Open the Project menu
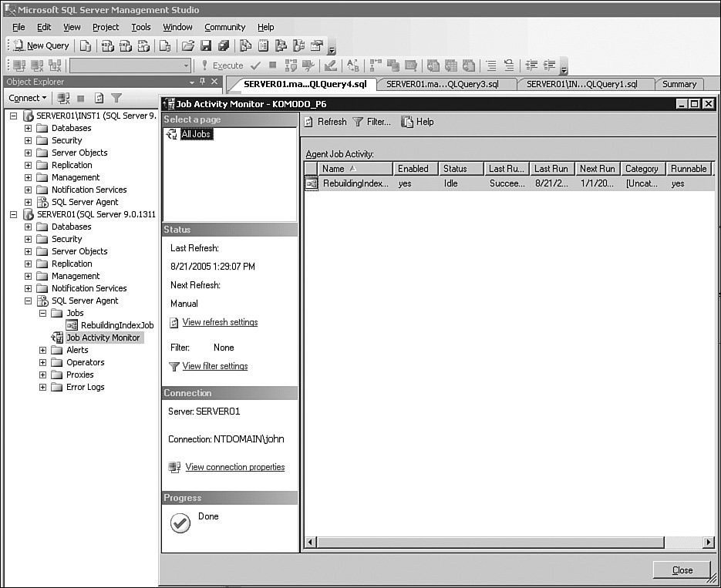The height and width of the screenshot is (588, 721). coord(106,27)
